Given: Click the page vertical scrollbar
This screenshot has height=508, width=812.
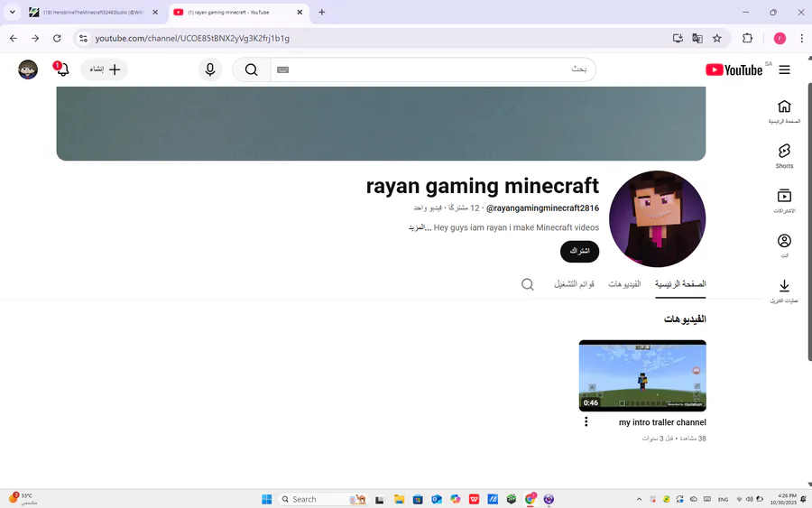Looking at the screenshot, I should [x=809, y=222].
